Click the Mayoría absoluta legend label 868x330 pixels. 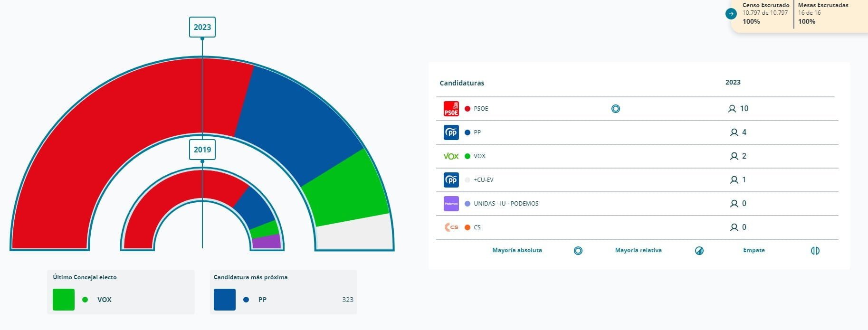pos(517,250)
